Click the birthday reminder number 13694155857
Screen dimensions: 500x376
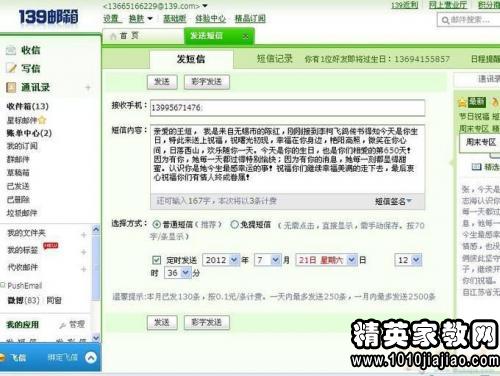[422, 59]
